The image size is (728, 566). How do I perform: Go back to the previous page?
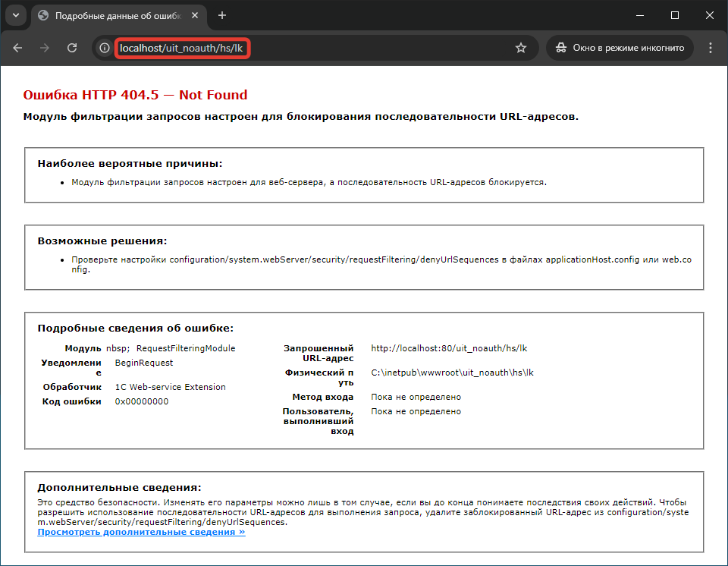[17, 48]
